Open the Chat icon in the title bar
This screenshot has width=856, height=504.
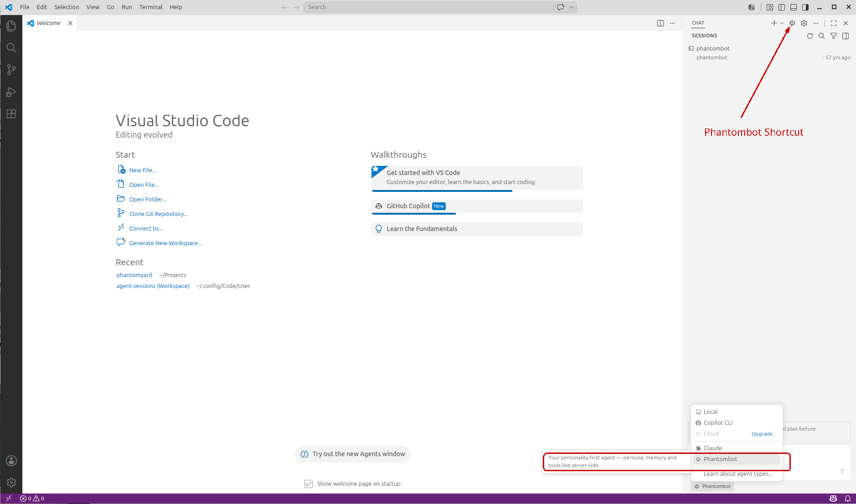click(x=561, y=7)
